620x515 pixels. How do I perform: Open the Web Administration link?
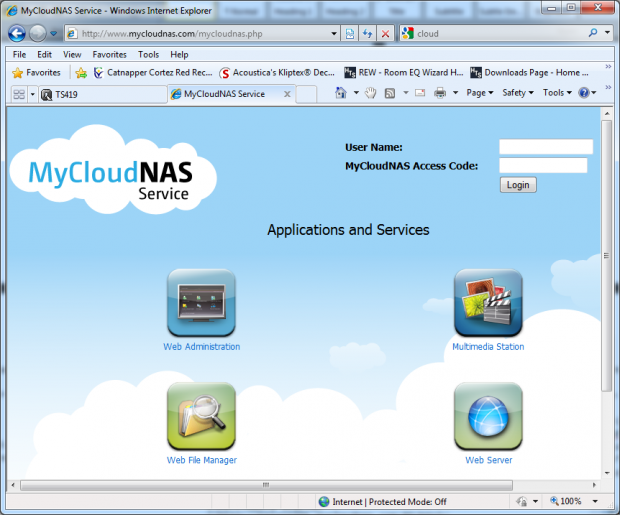tap(202, 347)
